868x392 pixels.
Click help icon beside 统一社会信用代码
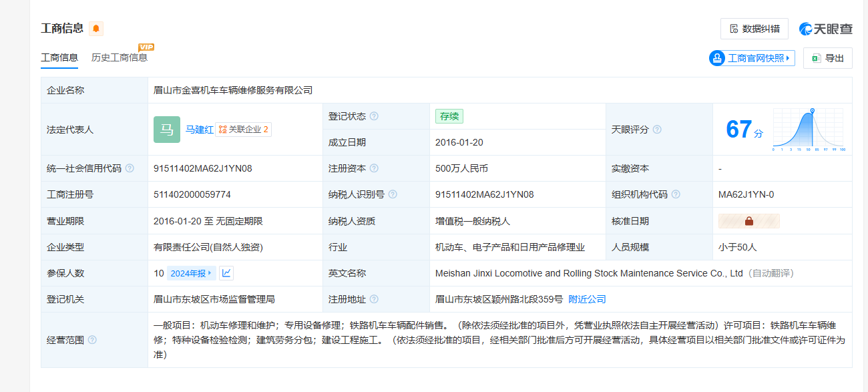[130, 168]
